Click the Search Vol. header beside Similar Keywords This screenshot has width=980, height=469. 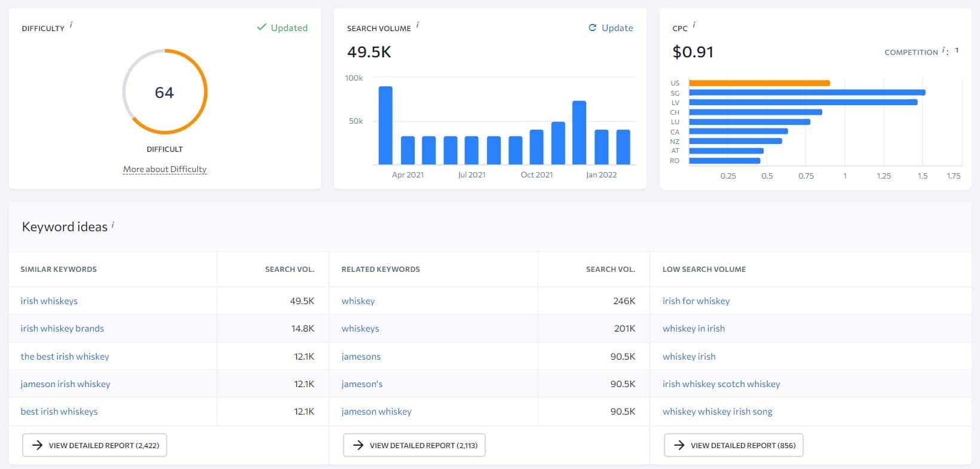[290, 269]
